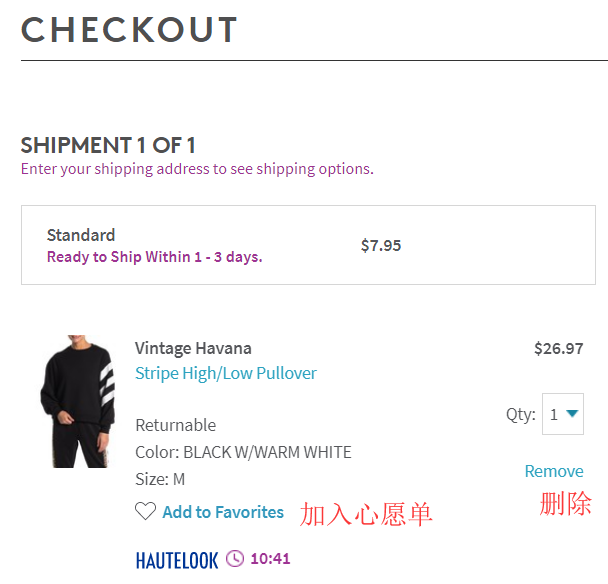Click the Ready to Ship Within 1 - 3 days text
The image size is (608, 584).
154,257
